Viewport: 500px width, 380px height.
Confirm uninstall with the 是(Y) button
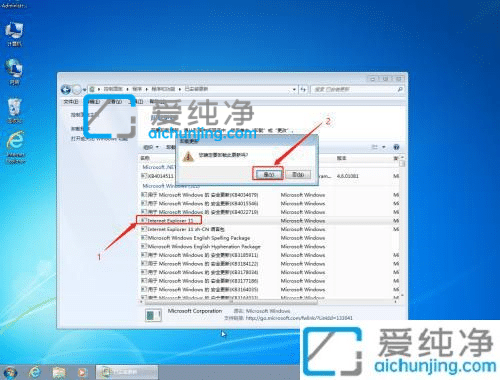point(269,174)
